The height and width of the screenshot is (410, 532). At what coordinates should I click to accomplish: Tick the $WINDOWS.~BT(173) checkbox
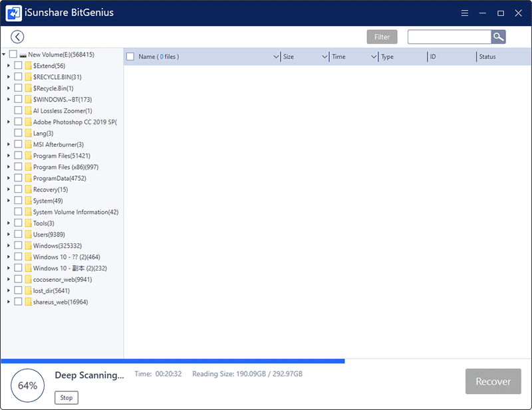(18, 99)
